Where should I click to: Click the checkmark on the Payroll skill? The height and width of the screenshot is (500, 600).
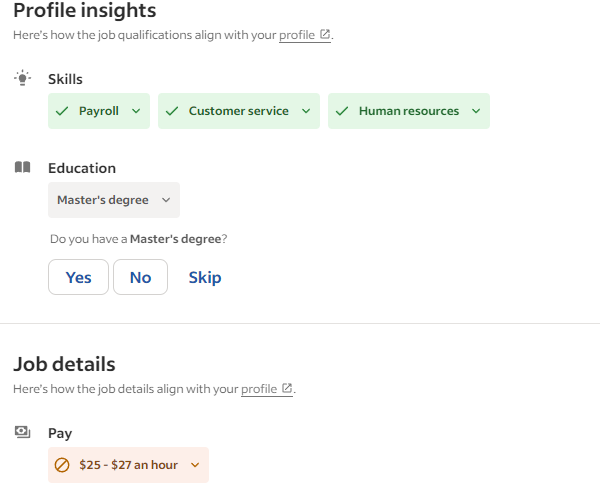[62, 111]
